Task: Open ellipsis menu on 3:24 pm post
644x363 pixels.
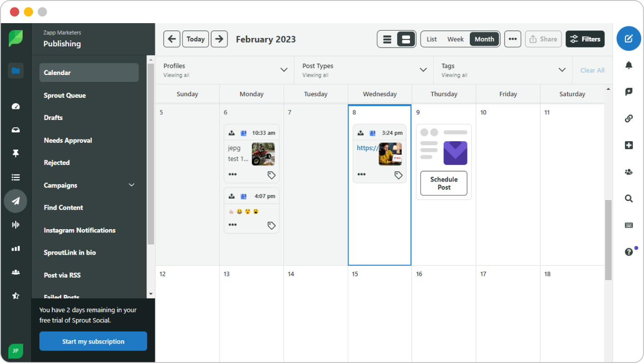Action: tap(361, 175)
